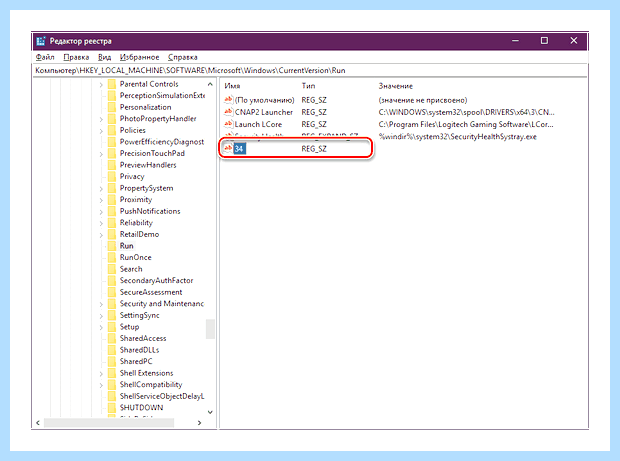This screenshot has height=461, width=620.
Task: Sort values by the Значение column header
Action: pyautogui.click(x=395, y=86)
